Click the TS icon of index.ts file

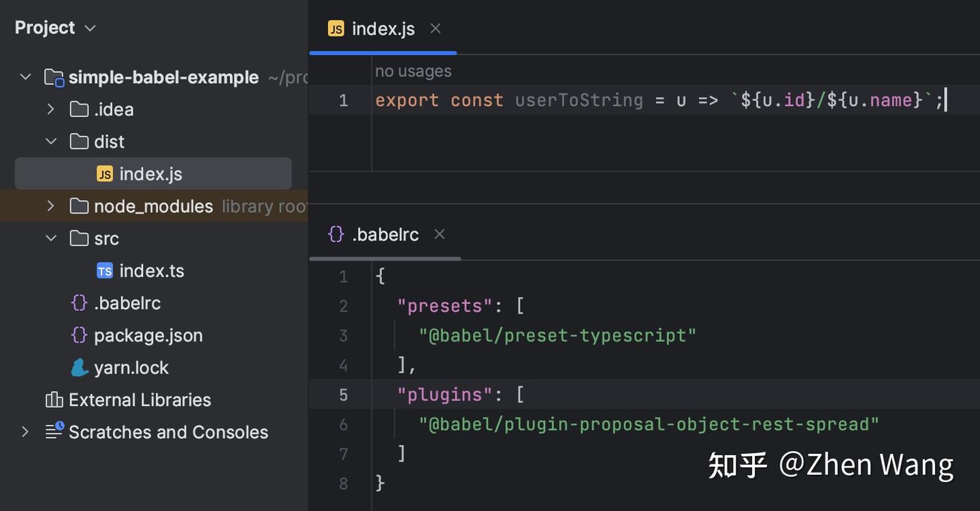pos(104,271)
